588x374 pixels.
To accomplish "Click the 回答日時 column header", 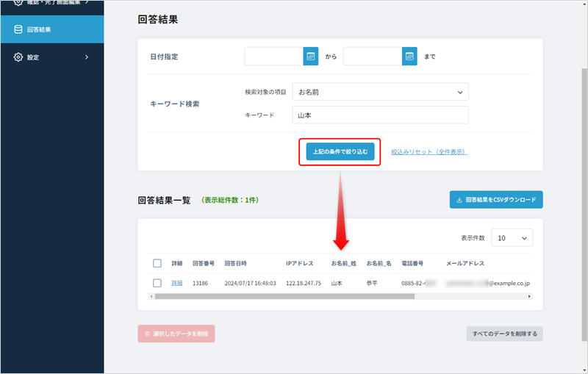I will [x=235, y=264].
